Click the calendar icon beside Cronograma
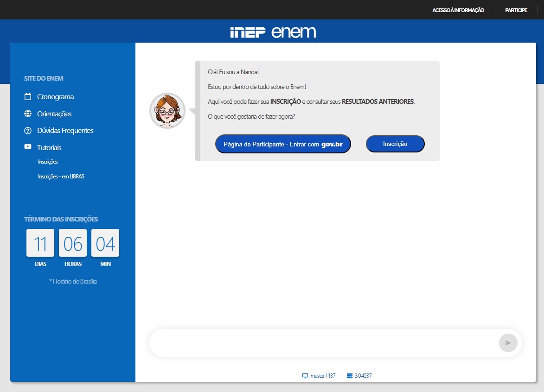 28,97
